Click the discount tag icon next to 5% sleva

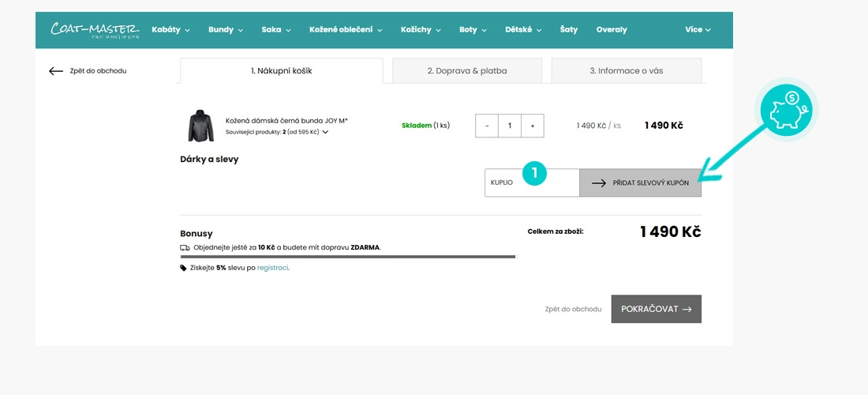[183, 268]
